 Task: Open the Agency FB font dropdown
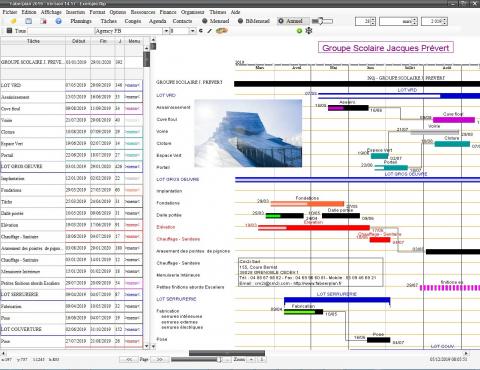pos(166,31)
